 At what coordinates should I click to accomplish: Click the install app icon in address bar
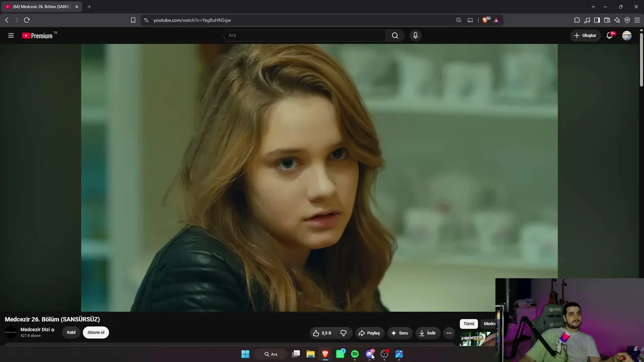tap(470, 20)
